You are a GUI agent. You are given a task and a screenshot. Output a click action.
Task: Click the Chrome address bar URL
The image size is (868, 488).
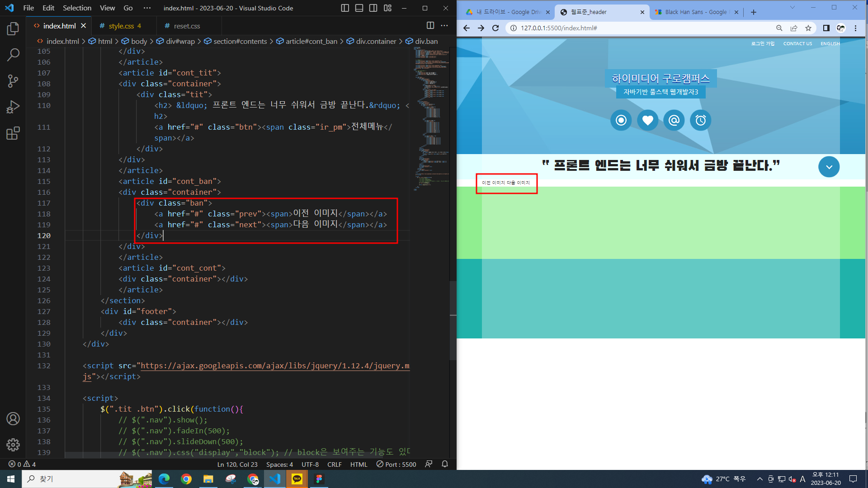coord(559,28)
